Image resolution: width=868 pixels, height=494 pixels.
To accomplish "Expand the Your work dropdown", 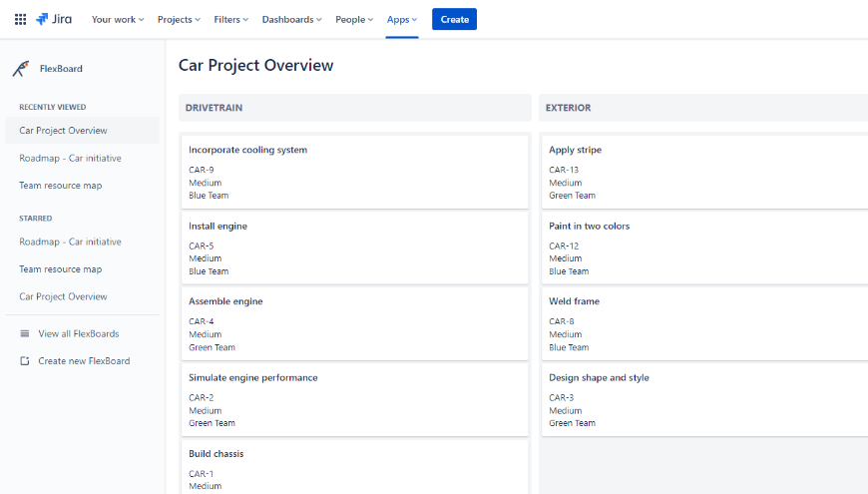I will point(117,19).
